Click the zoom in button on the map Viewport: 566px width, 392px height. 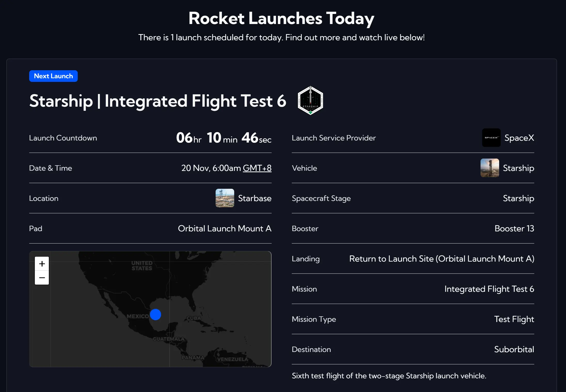tap(42, 264)
